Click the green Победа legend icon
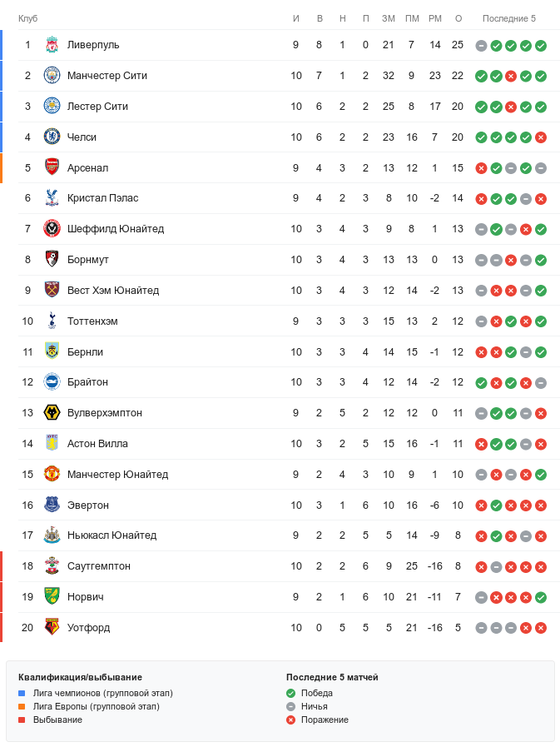The image size is (560, 747). coord(290,693)
